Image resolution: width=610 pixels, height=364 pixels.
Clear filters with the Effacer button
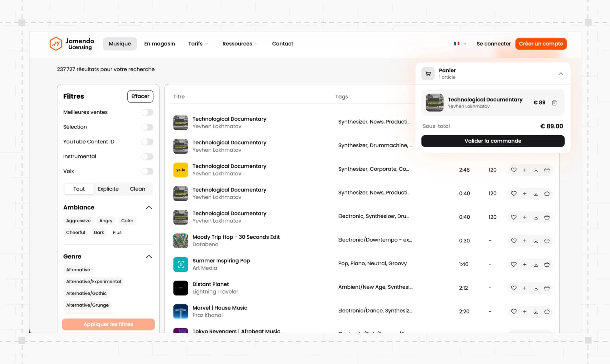140,96
